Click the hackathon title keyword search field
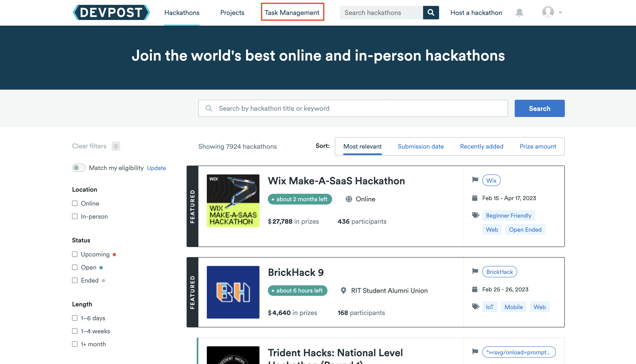 353,108
